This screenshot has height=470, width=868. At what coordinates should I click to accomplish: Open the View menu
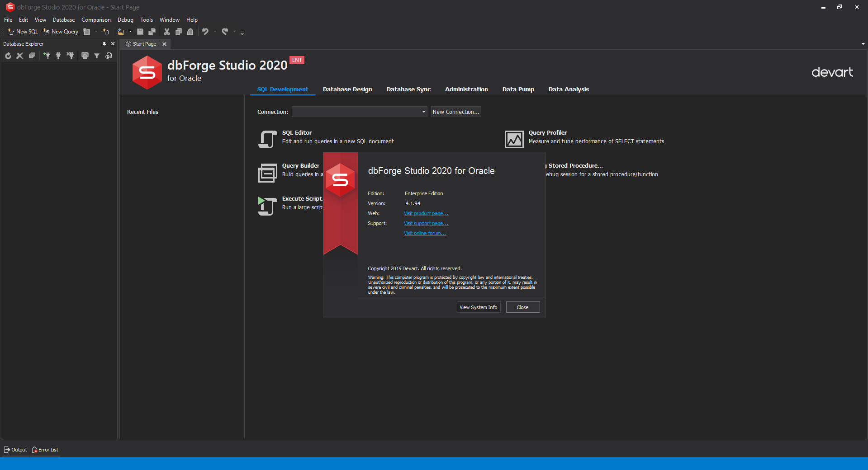pos(40,20)
